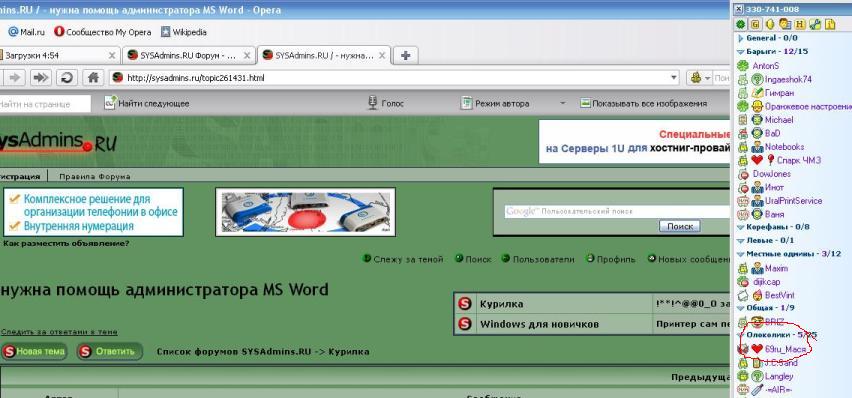Reload the current page
Image resolution: width=852 pixels, height=398 pixels.
pos(67,78)
